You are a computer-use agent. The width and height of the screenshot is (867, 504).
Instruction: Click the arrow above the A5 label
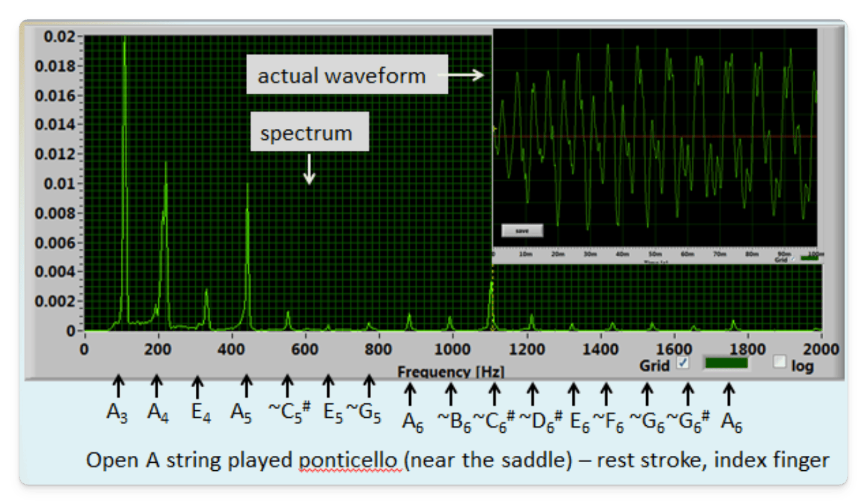(x=246, y=386)
